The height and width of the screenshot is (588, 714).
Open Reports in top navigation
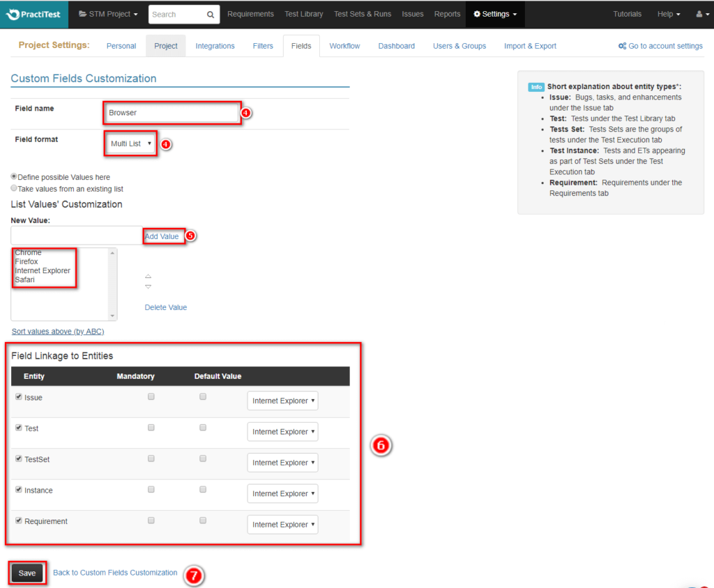coord(447,14)
